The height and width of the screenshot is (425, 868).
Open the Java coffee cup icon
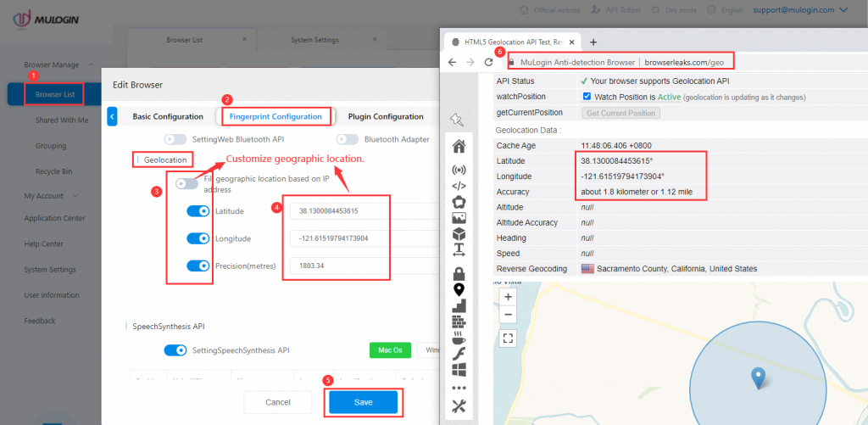click(x=459, y=337)
